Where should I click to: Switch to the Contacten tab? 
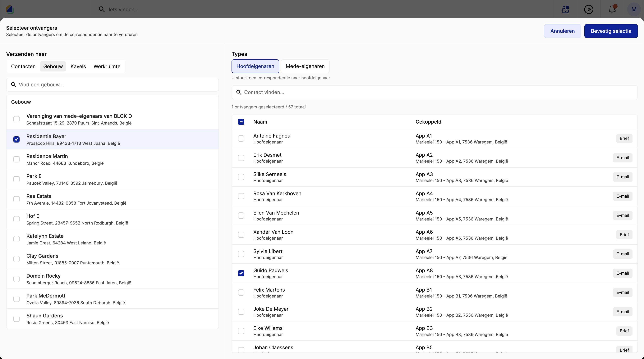(23, 66)
